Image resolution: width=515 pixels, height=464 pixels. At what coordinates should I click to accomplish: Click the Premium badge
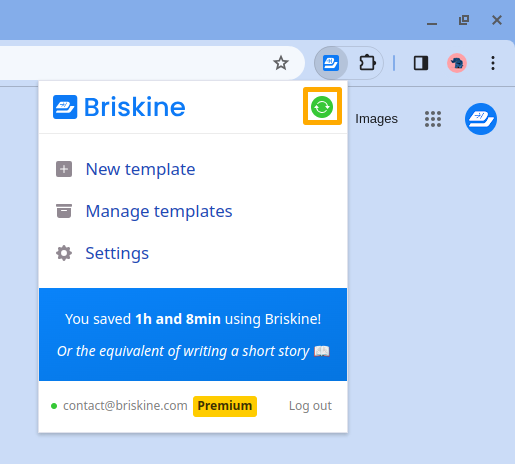pos(225,406)
